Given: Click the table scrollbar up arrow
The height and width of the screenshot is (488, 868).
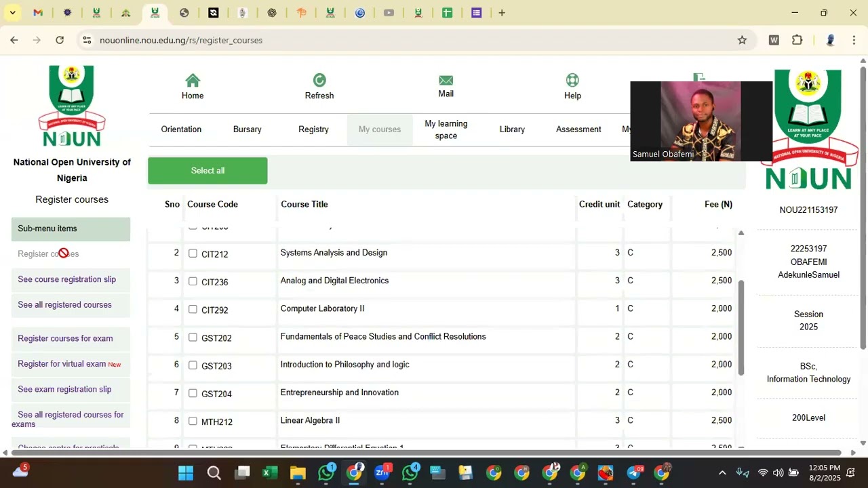Looking at the screenshot, I should (741, 233).
